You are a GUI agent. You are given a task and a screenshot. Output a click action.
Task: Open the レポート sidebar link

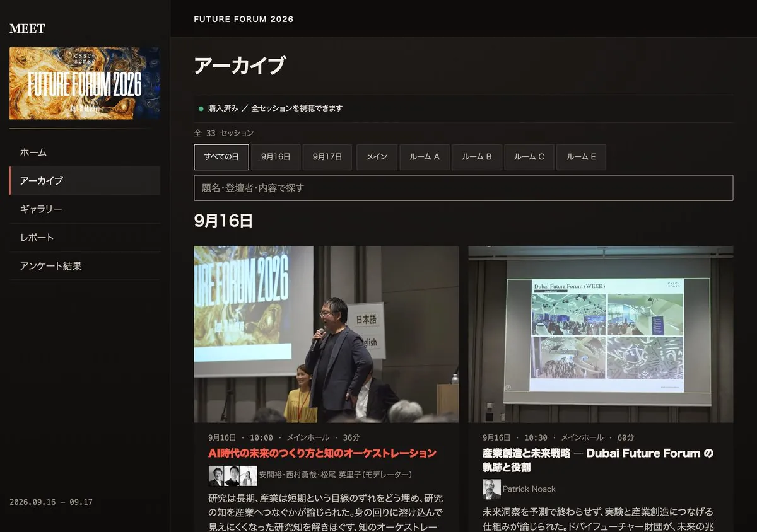point(85,238)
